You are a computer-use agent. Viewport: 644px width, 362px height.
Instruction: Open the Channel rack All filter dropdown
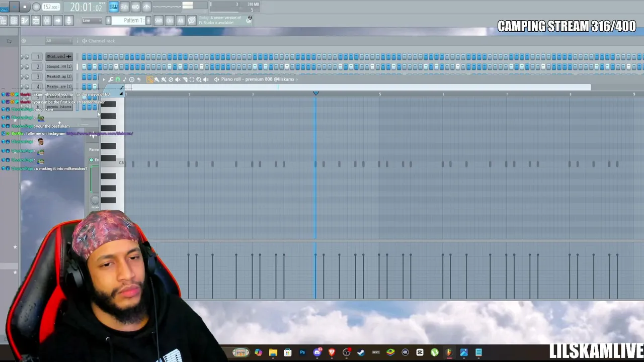point(58,41)
